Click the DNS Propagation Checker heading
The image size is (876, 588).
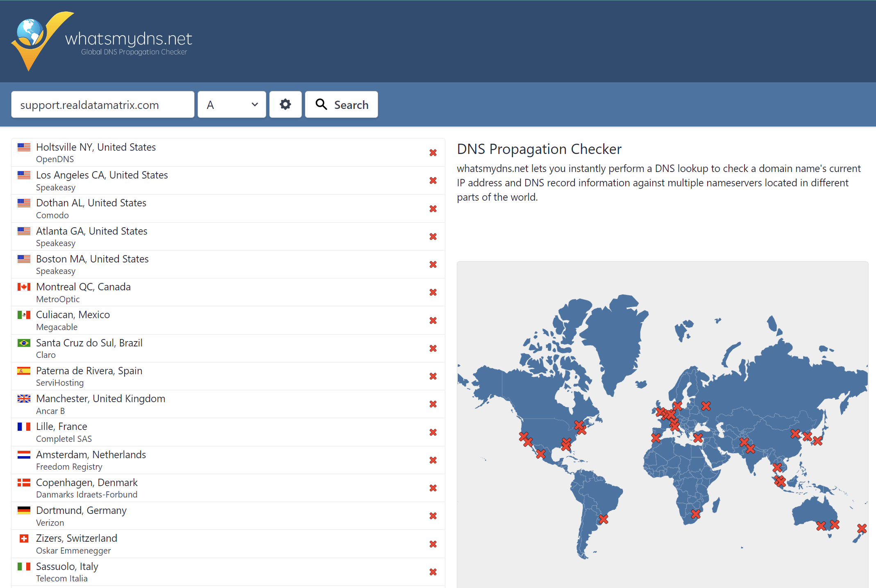tap(539, 149)
